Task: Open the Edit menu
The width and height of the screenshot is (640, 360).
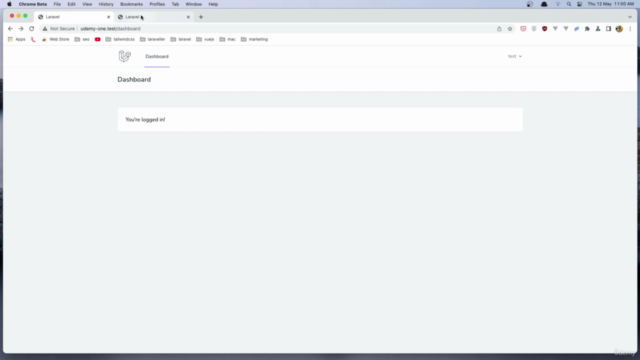Action: pyautogui.click(x=71, y=4)
